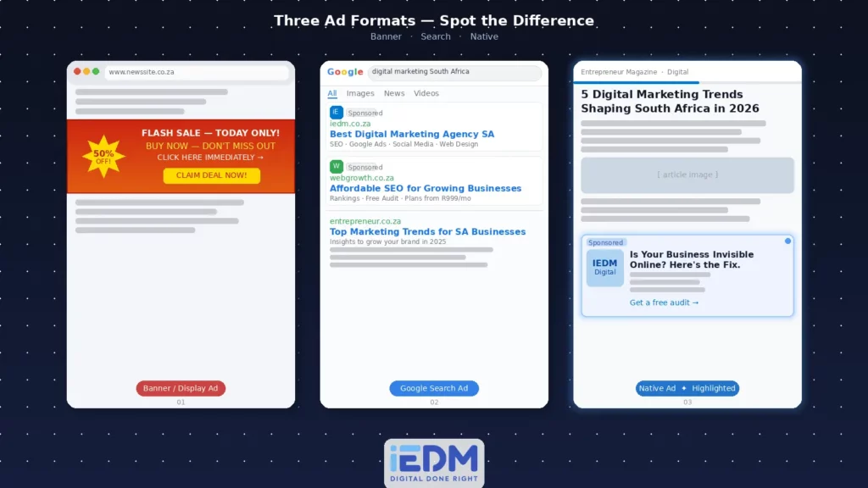Image resolution: width=868 pixels, height=488 pixels.
Task: Click the Sponsored label on webgrowth ad
Action: [364, 167]
